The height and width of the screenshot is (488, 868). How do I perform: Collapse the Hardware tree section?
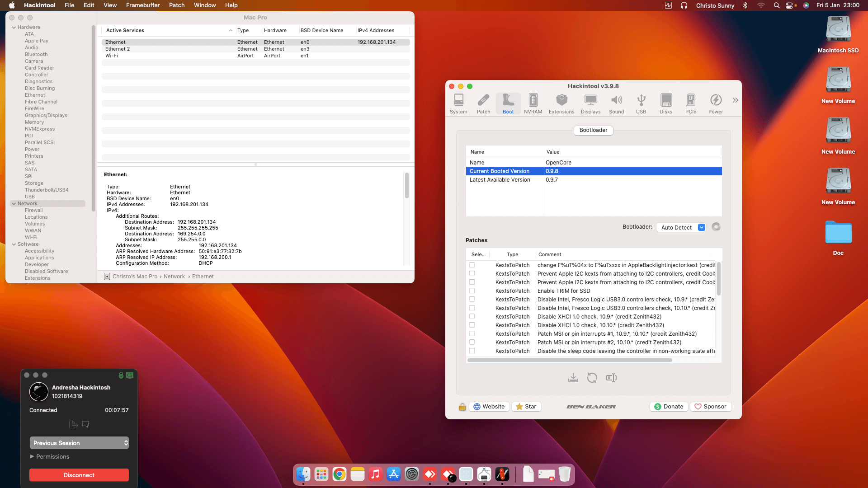coord(14,28)
